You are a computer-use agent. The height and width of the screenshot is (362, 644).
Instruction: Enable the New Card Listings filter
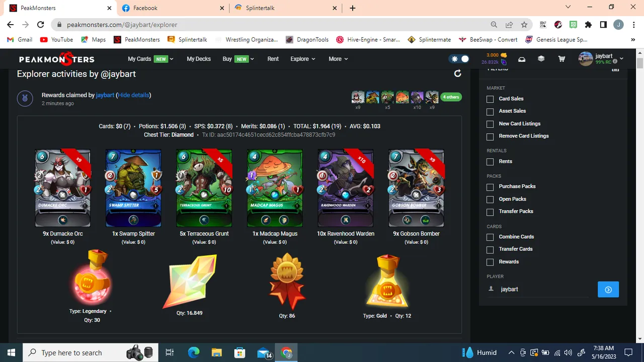coord(490,124)
